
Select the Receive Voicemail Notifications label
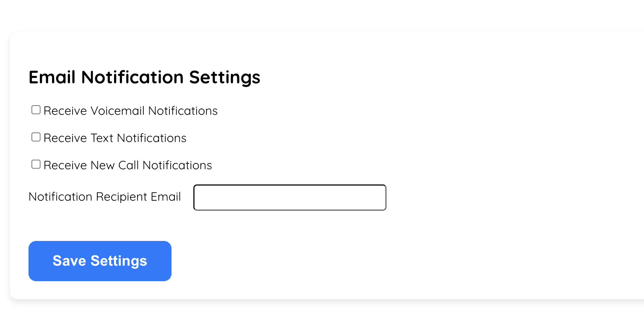coord(131,111)
